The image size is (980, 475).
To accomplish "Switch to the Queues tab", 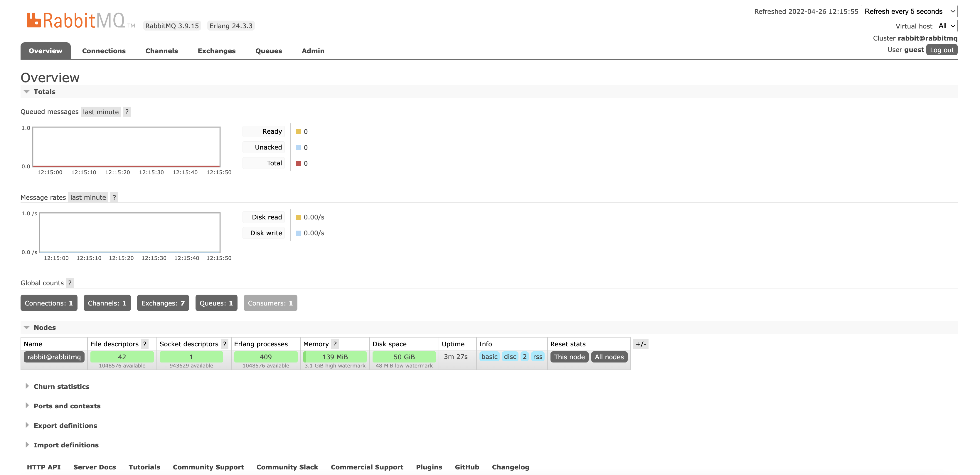I will (269, 51).
